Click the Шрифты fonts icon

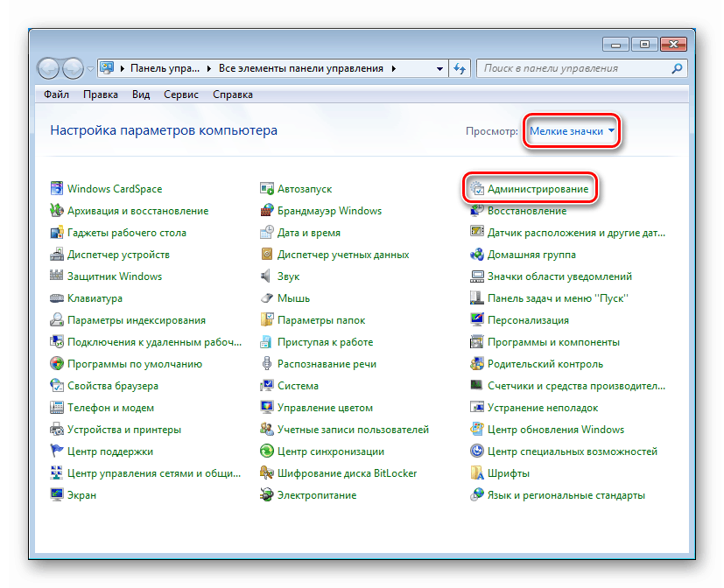476,473
